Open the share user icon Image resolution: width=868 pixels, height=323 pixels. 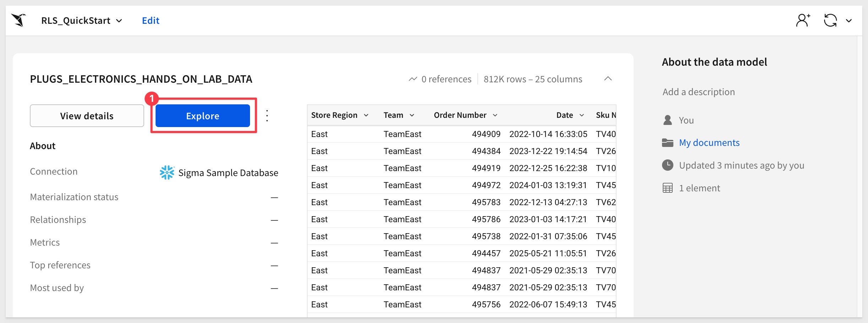(x=803, y=20)
